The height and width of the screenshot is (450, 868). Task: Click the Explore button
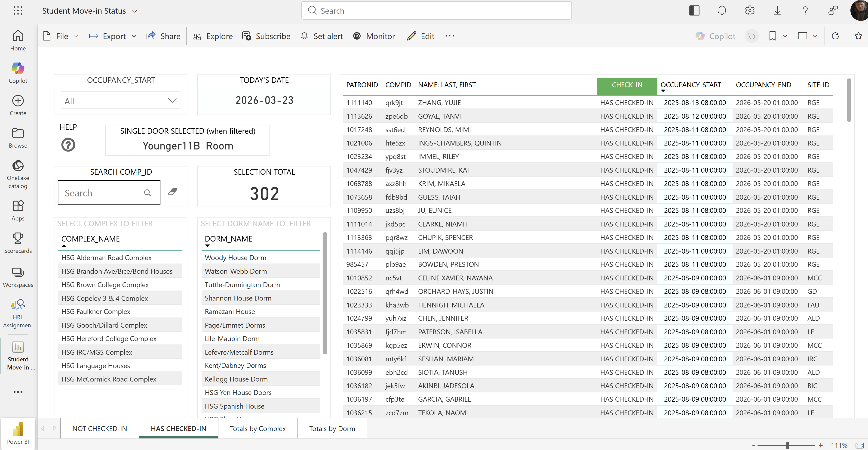point(213,36)
